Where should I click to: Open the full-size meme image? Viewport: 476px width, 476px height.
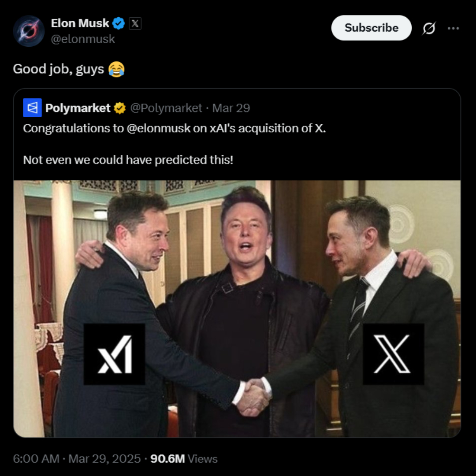(x=238, y=309)
